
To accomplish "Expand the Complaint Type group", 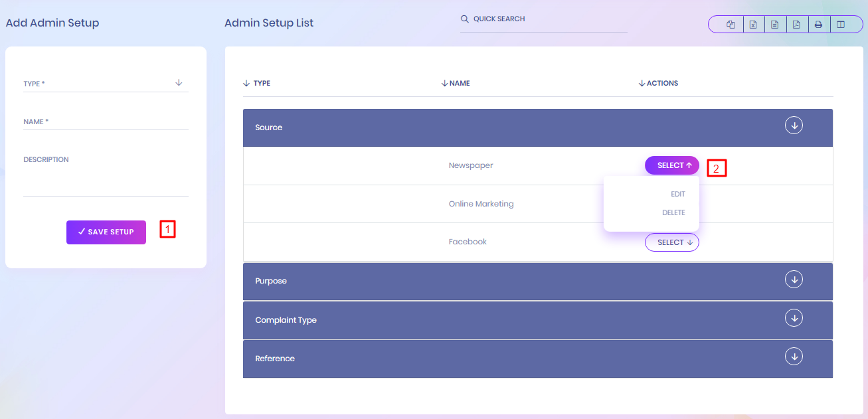I will [794, 318].
